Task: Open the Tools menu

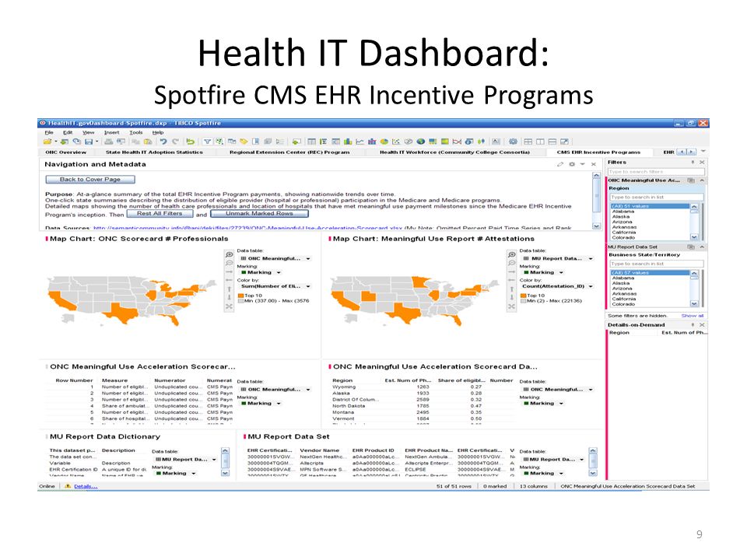Action: point(135,132)
